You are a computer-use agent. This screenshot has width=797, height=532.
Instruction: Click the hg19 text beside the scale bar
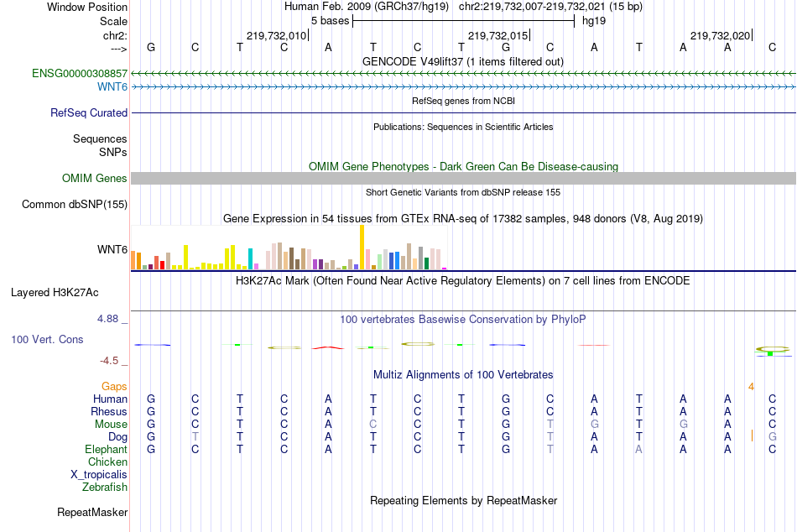(594, 21)
